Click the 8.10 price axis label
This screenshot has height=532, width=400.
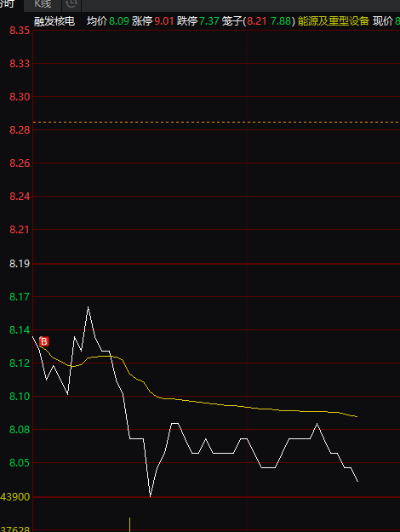pos(20,397)
